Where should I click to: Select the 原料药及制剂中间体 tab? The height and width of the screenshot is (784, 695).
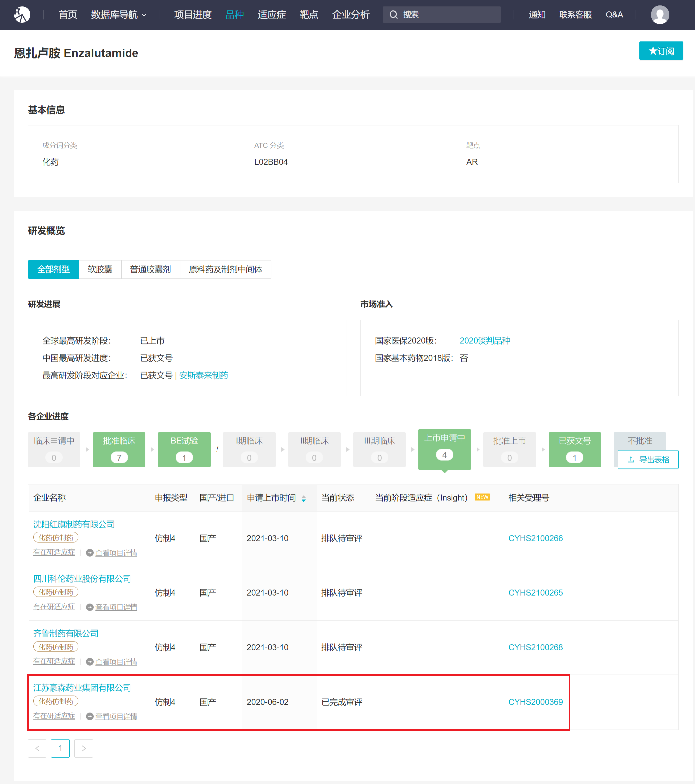point(225,269)
